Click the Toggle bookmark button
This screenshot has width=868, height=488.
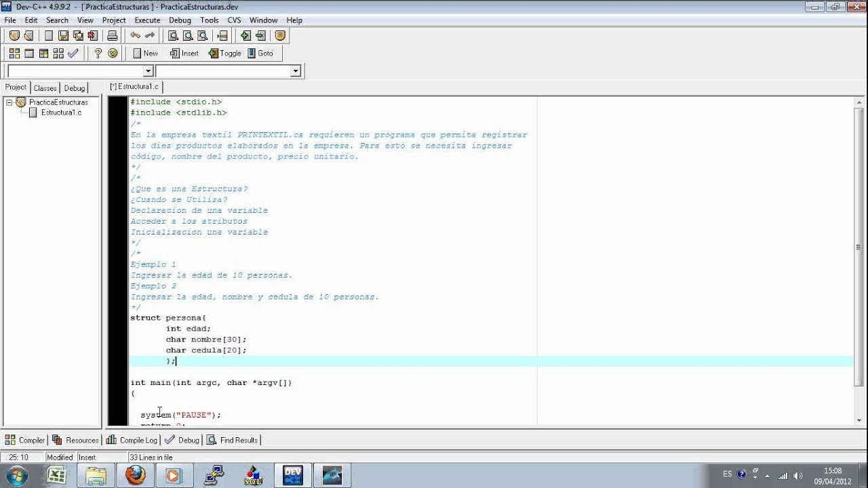[x=225, y=53]
